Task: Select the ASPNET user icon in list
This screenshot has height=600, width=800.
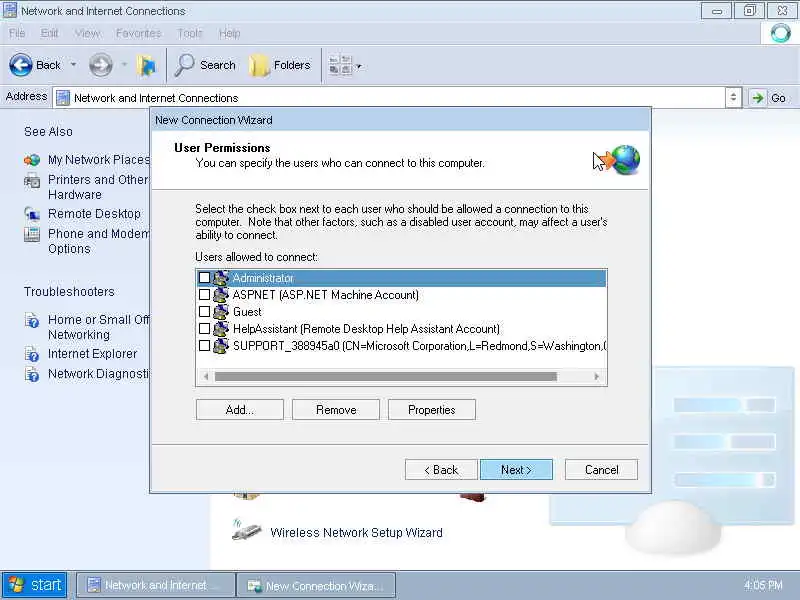Action: click(221, 294)
